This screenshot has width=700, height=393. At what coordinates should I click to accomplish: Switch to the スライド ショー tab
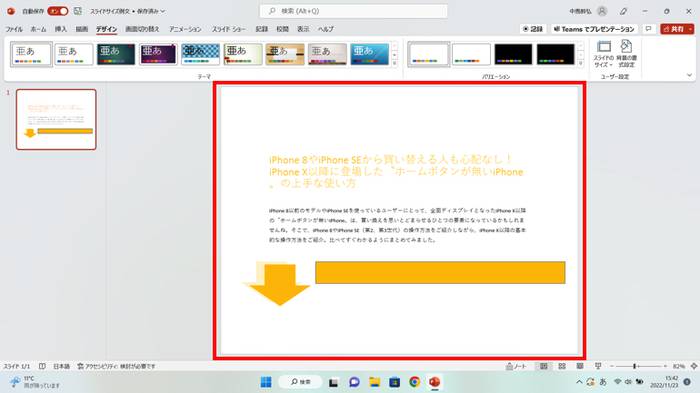pos(229,29)
